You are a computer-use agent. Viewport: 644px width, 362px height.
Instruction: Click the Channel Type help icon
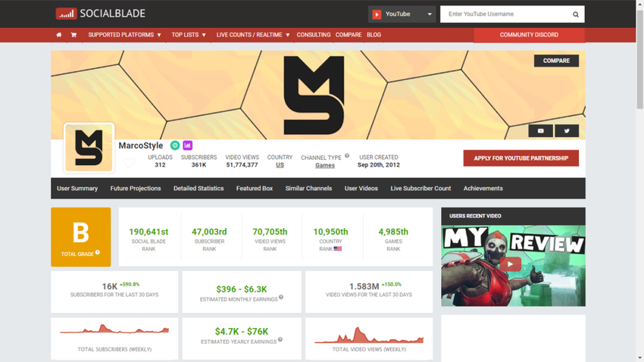pyautogui.click(x=347, y=155)
